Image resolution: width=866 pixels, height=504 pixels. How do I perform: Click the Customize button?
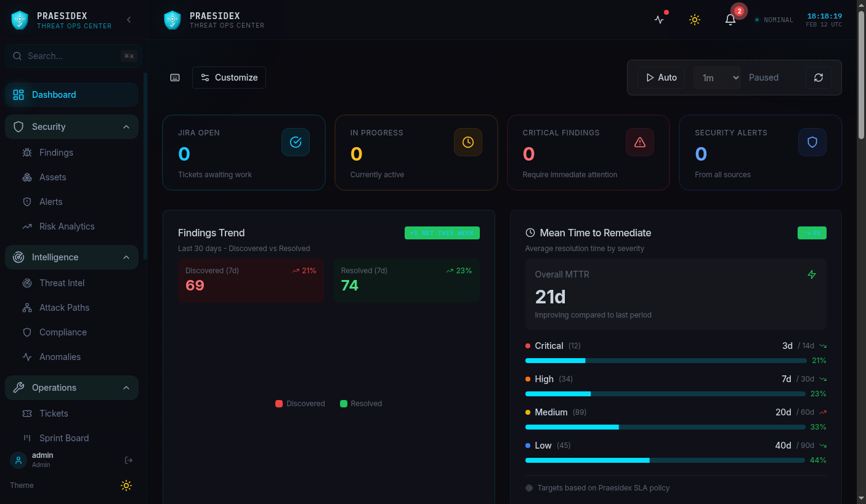tap(229, 77)
